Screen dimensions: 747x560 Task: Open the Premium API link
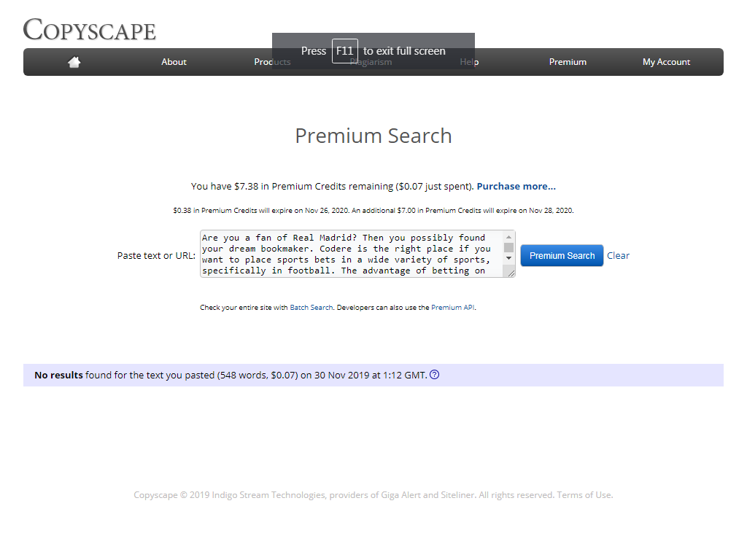(452, 308)
